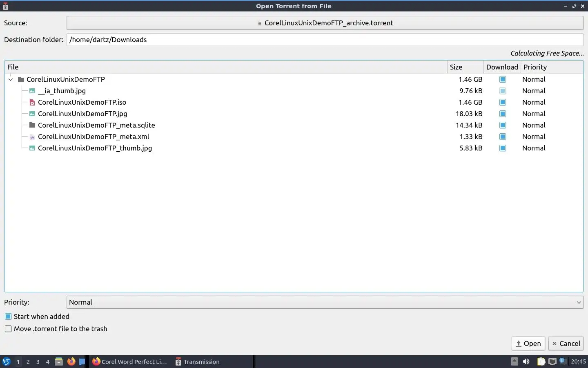The height and width of the screenshot is (368, 588).
Task: Toggle download checkbox for CorelLinuxUnixDemoFTP_meta.sqlite
Action: point(503,125)
